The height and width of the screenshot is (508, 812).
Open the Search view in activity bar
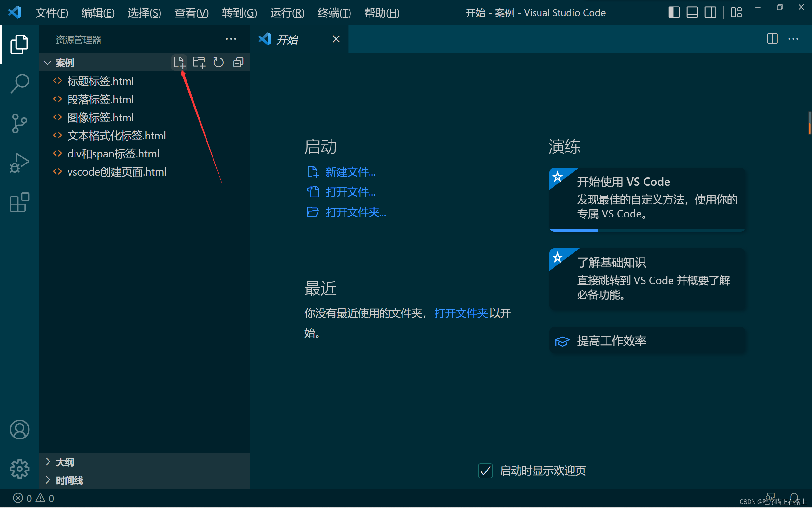[19, 83]
